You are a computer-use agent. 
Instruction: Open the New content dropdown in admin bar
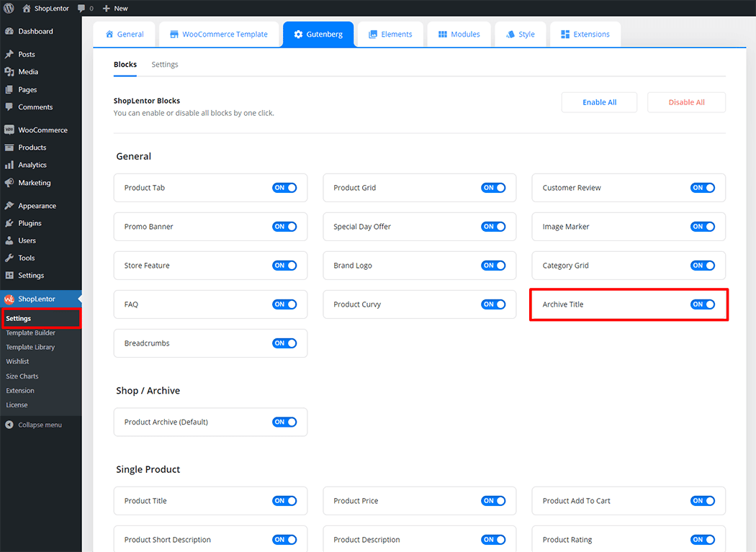(x=115, y=9)
